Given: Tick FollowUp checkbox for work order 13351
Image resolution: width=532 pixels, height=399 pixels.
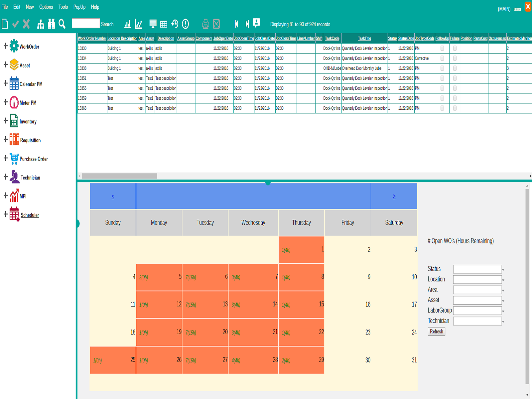Looking at the screenshot, I should point(442,78).
